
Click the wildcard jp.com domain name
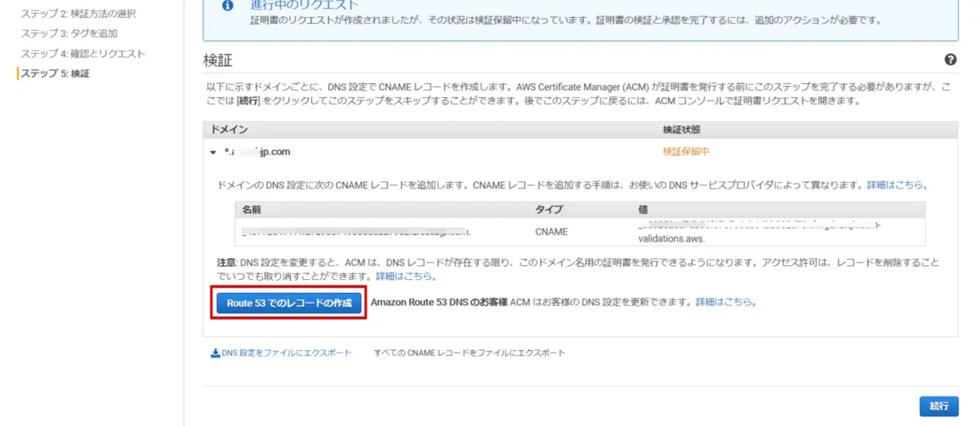(257, 152)
